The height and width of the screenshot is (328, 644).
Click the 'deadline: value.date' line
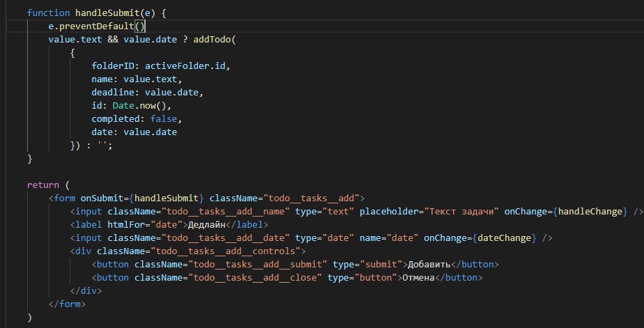tap(148, 93)
